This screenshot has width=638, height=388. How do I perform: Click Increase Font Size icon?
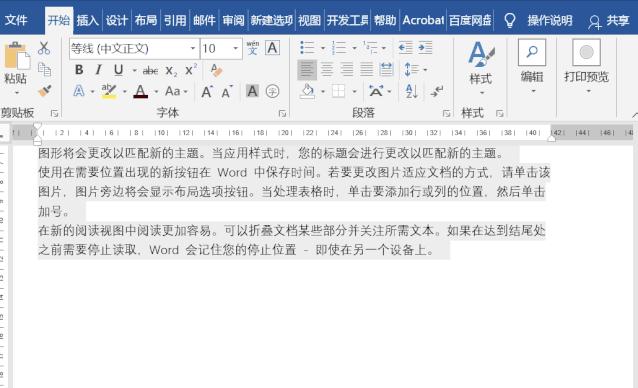[207, 92]
